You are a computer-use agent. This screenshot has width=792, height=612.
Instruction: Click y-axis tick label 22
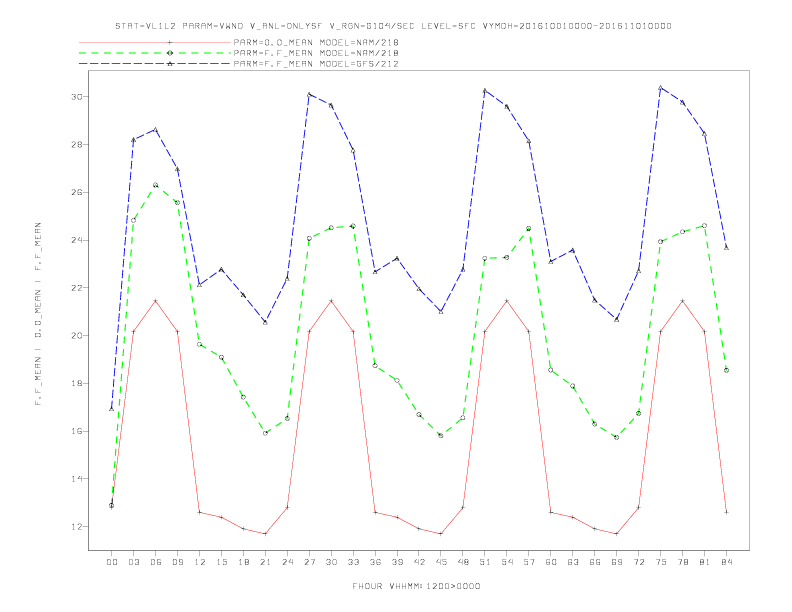76,288
